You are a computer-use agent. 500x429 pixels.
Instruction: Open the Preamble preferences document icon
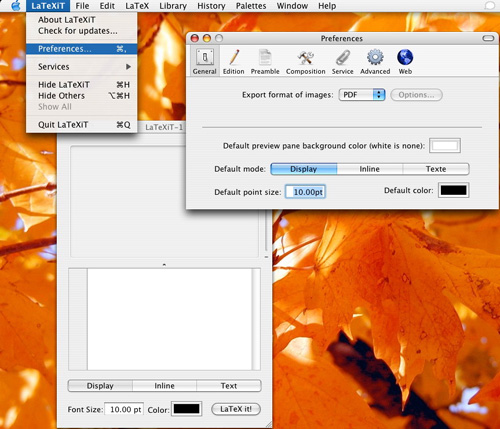tap(265, 57)
